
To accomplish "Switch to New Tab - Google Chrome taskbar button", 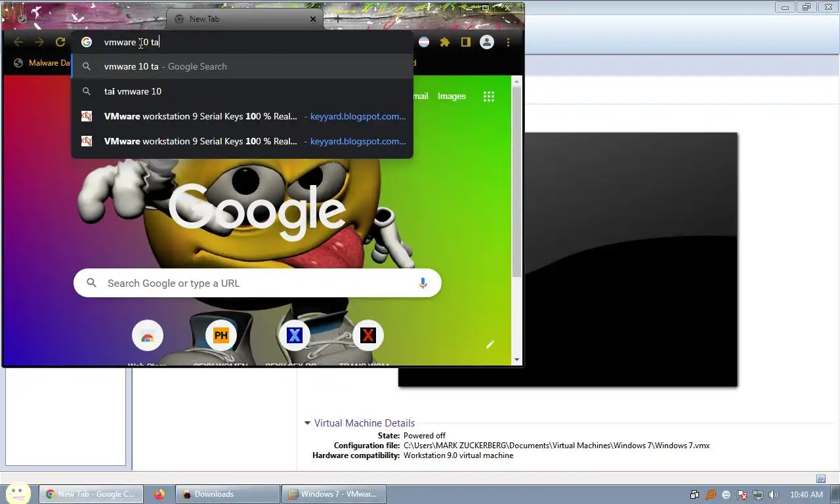I will (x=91, y=494).
